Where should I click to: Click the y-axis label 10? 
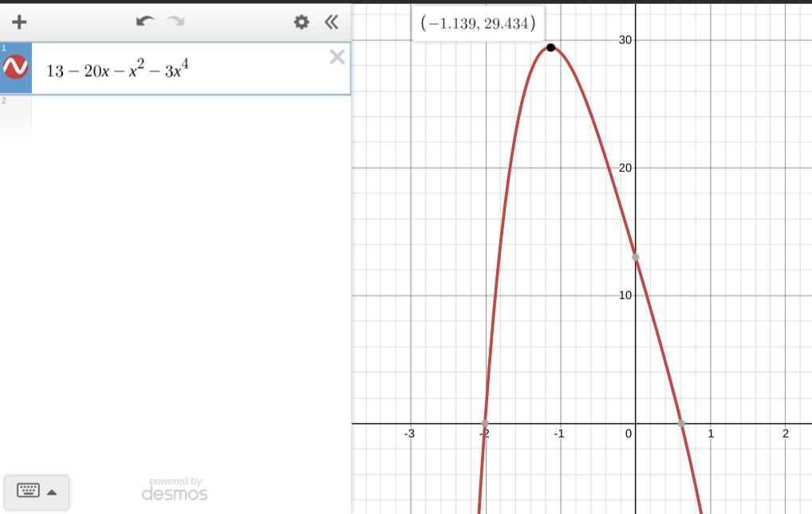tap(625, 295)
